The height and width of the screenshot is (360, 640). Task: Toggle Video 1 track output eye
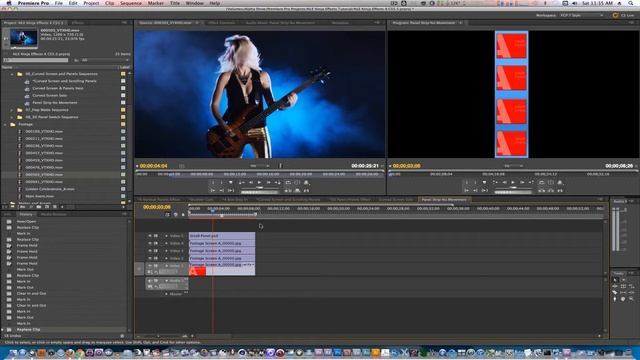coord(149,266)
